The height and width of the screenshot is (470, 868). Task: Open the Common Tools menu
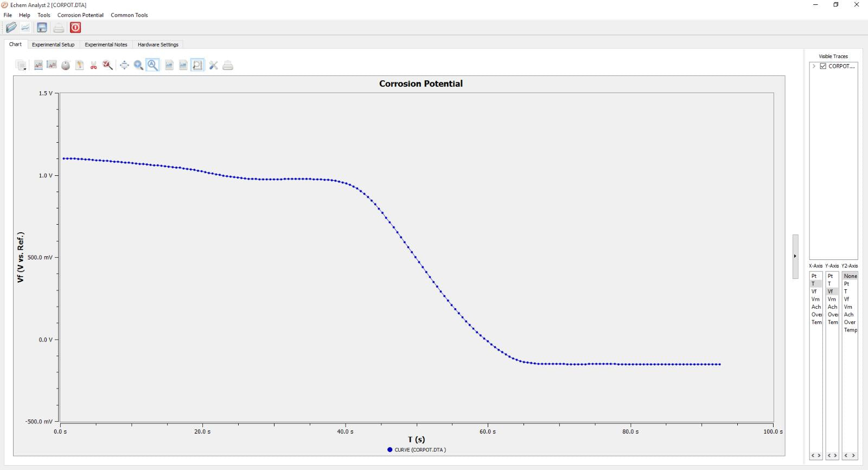129,15
